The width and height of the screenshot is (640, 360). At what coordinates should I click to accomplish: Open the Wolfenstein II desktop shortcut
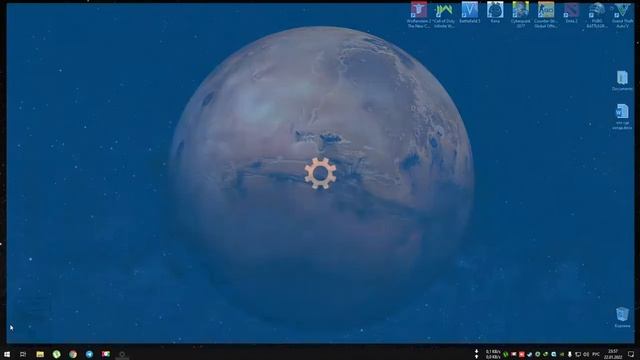pos(418,14)
